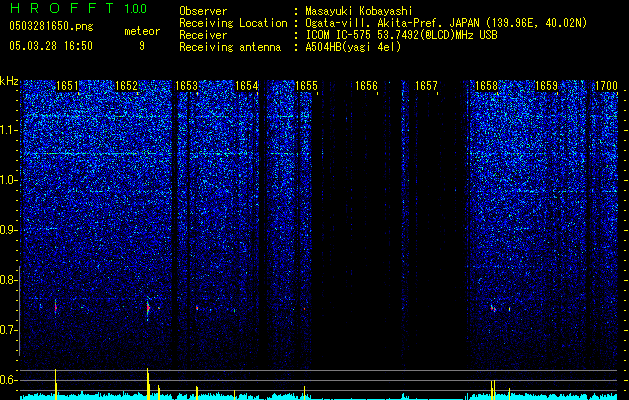
Task: Click the HROFFT program title
Action: [x=63, y=8]
